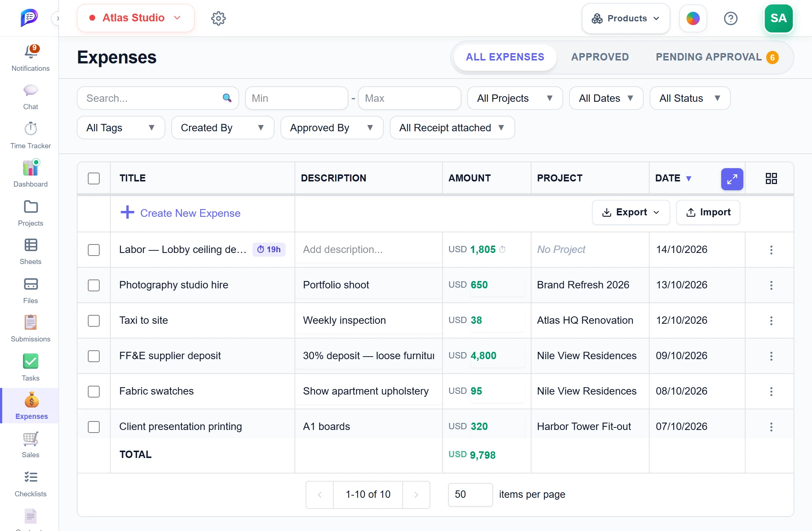Viewport: 812px width, 531px height.
Task: Go to the Dashboard chart icon
Action: coord(31,168)
